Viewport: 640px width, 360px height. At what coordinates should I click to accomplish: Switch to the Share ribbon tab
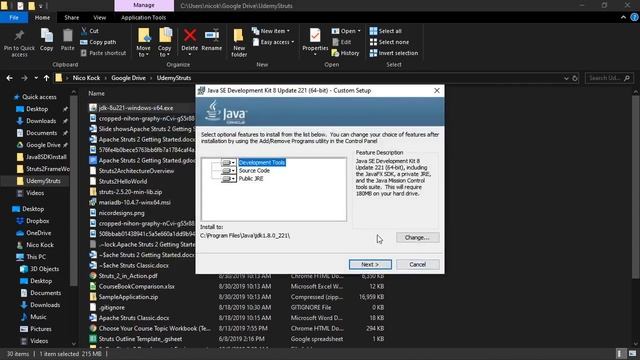click(71, 18)
